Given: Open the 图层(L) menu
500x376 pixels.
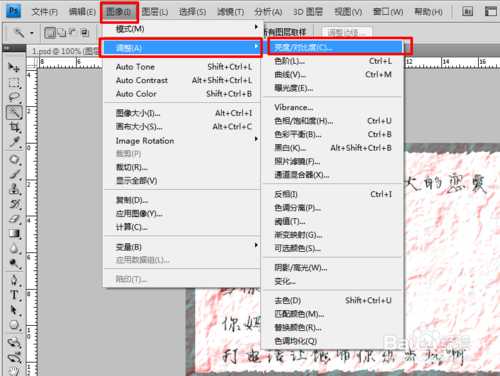Looking at the screenshot, I should (155, 12).
